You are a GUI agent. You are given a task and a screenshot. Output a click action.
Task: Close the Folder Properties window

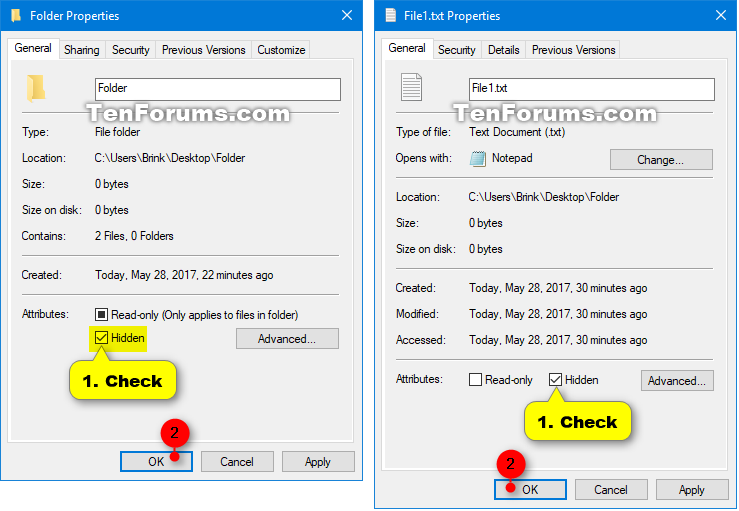point(347,16)
